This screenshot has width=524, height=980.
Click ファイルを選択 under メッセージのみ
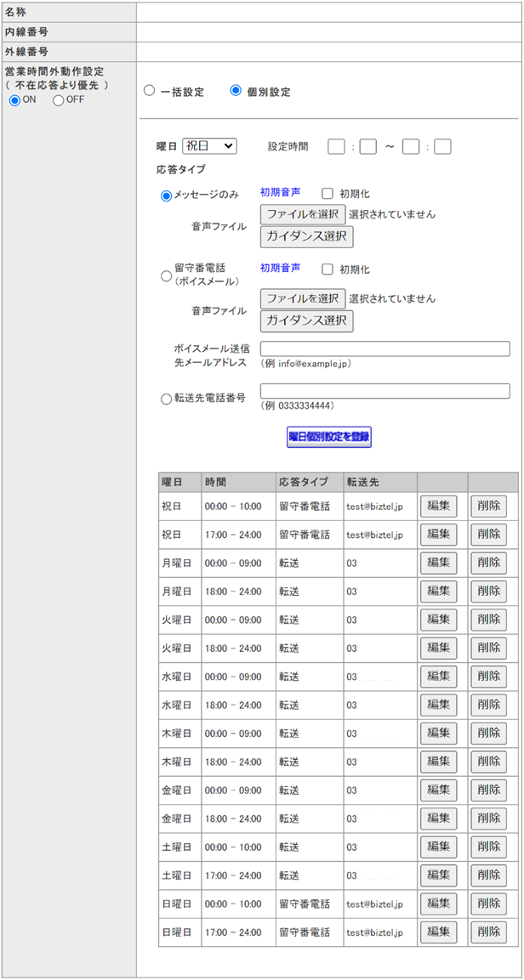[303, 214]
